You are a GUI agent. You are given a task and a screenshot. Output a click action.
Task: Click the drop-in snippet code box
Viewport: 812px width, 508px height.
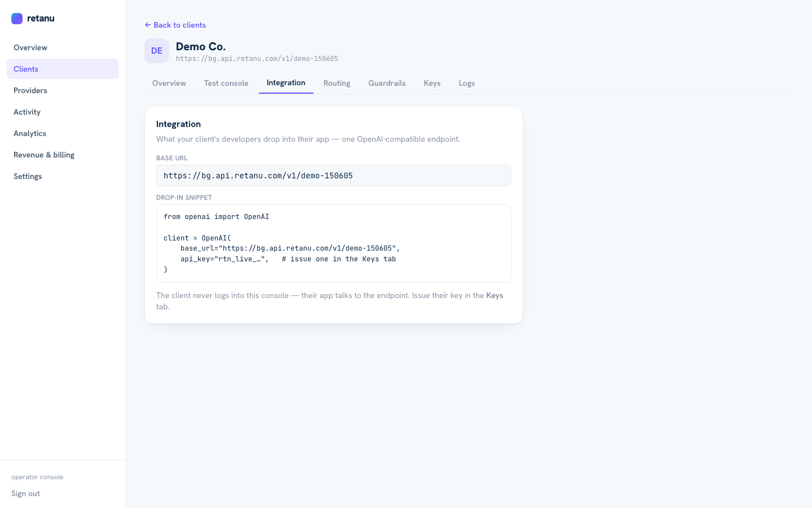tap(334, 243)
